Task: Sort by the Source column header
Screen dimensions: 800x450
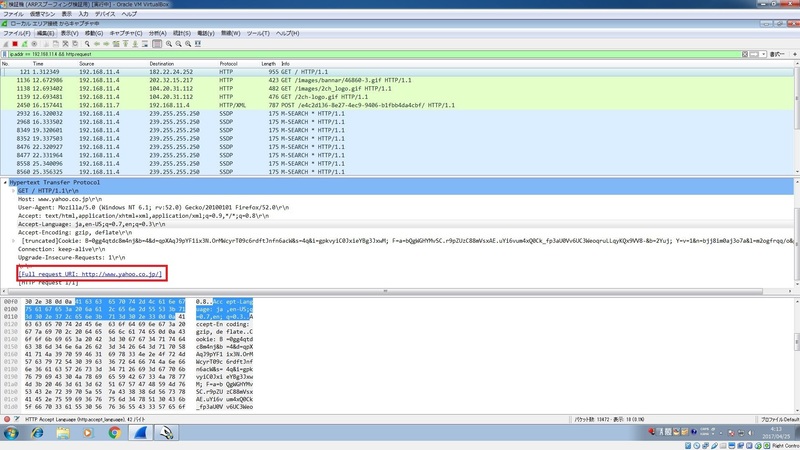Action: [87, 64]
